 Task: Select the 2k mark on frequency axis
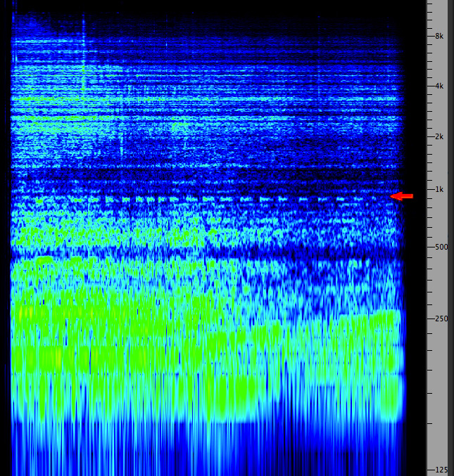click(439, 136)
